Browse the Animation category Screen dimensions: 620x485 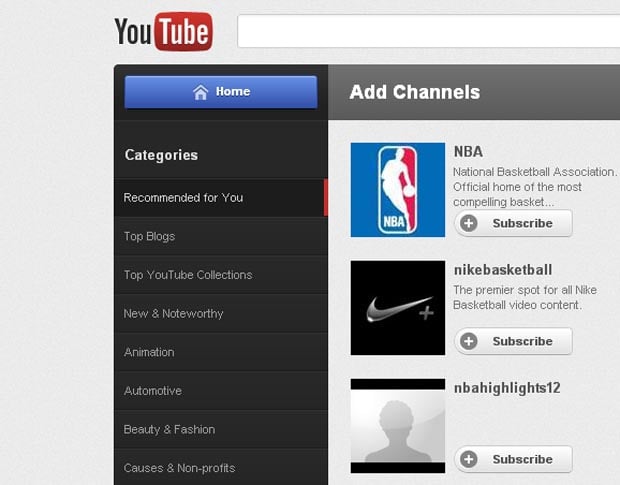click(149, 353)
